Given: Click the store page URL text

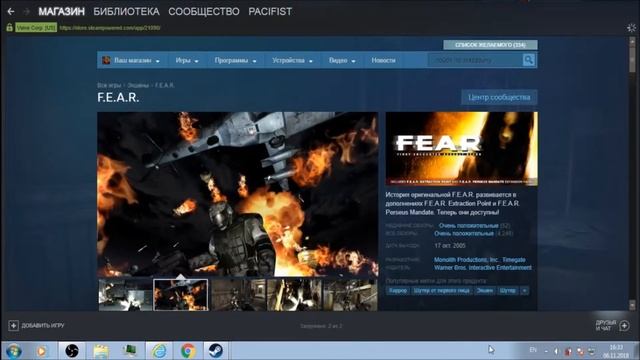Looking at the screenshot, I should coord(110,28).
